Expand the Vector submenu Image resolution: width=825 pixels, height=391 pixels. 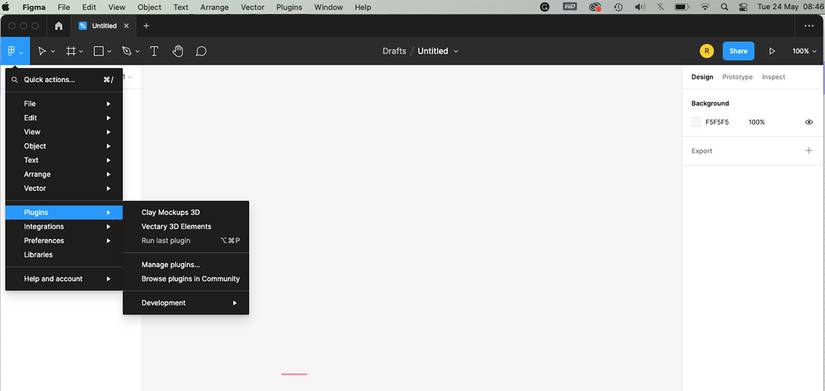pyautogui.click(x=64, y=188)
